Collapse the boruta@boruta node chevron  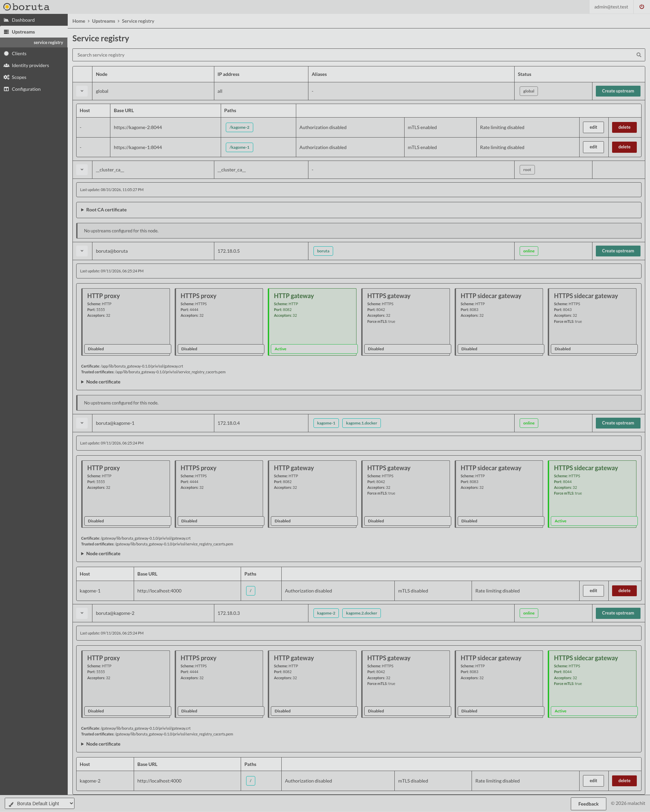82,251
